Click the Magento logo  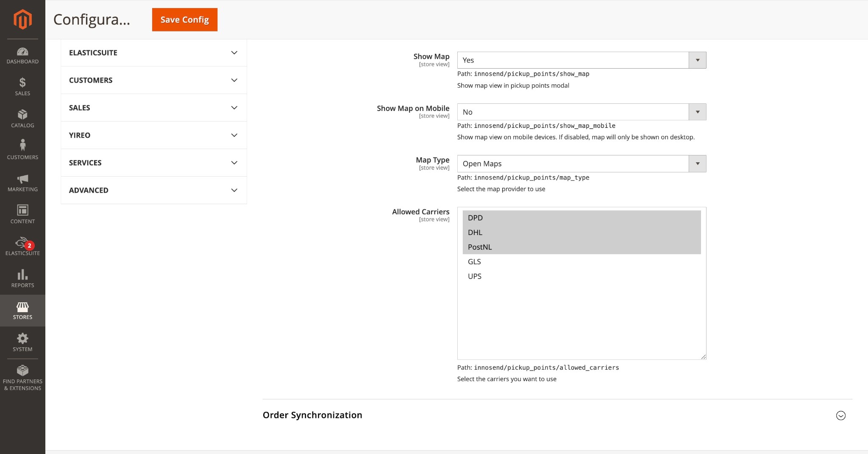coord(22,19)
